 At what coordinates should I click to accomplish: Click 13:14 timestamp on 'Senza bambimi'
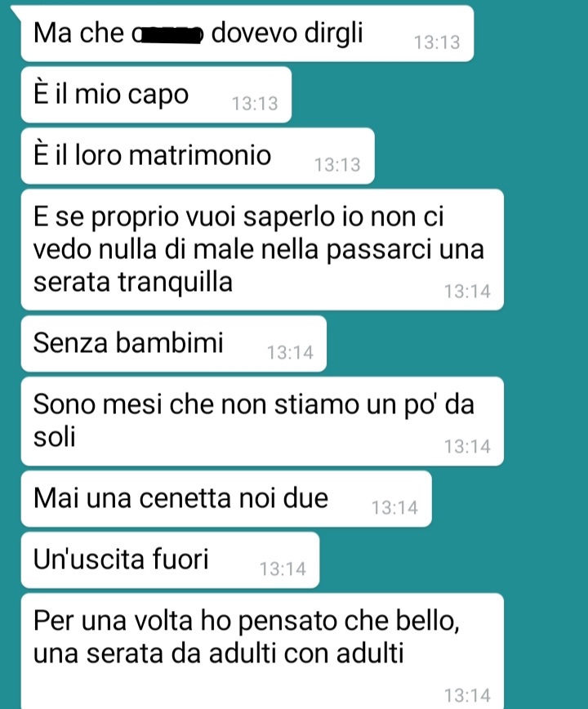tap(290, 353)
